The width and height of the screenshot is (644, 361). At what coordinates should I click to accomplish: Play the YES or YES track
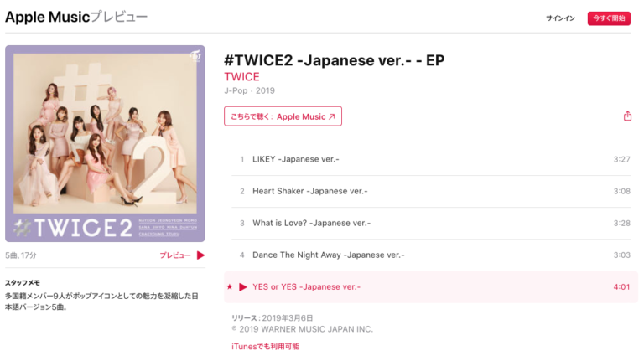(243, 286)
